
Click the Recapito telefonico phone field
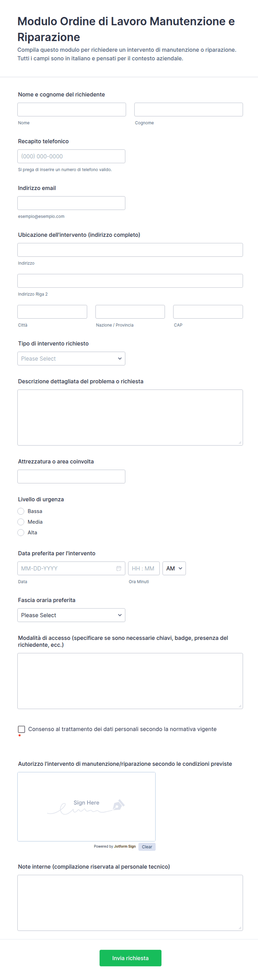pos(71,156)
